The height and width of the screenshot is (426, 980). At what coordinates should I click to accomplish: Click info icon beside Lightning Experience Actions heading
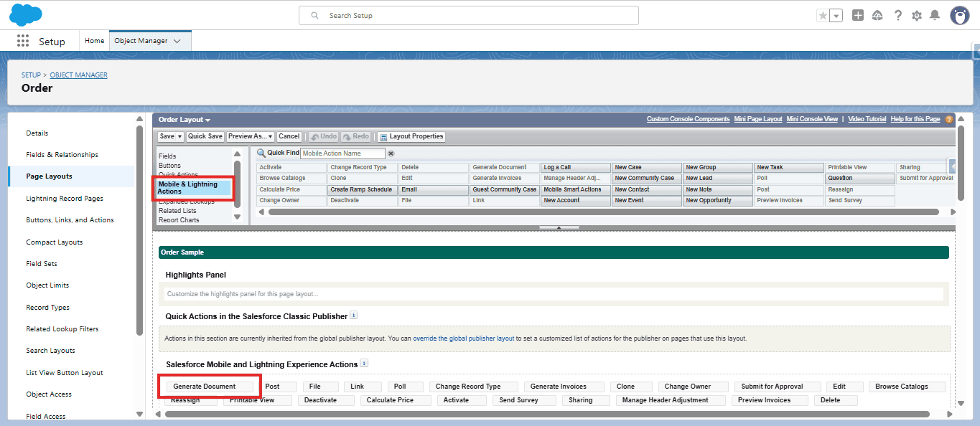[x=364, y=364]
